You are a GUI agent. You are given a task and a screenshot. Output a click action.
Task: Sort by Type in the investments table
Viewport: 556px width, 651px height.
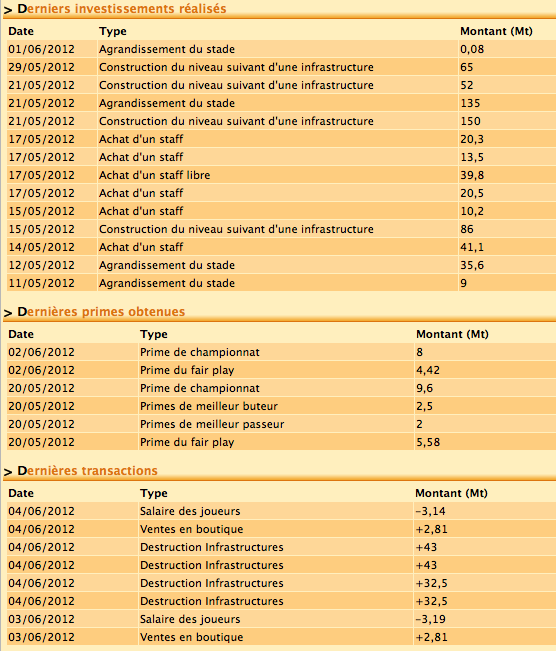pyautogui.click(x=113, y=31)
